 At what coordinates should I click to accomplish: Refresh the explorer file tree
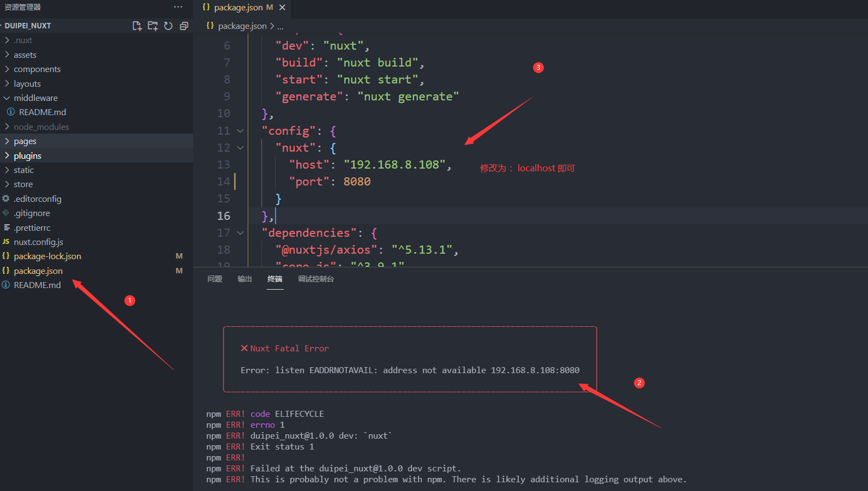(169, 26)
